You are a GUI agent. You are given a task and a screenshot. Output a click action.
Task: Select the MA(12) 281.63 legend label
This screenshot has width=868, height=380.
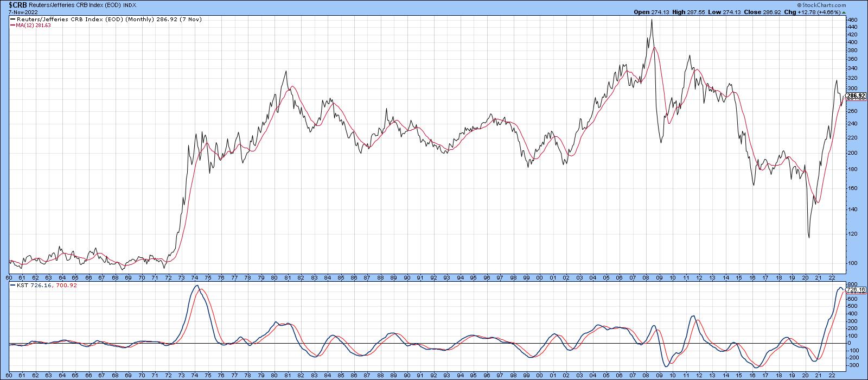point(31,25)
